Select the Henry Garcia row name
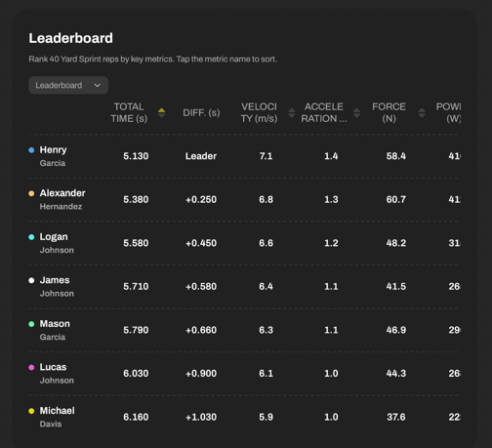Viewport: 492px width, 448px height. coord(53,156)
